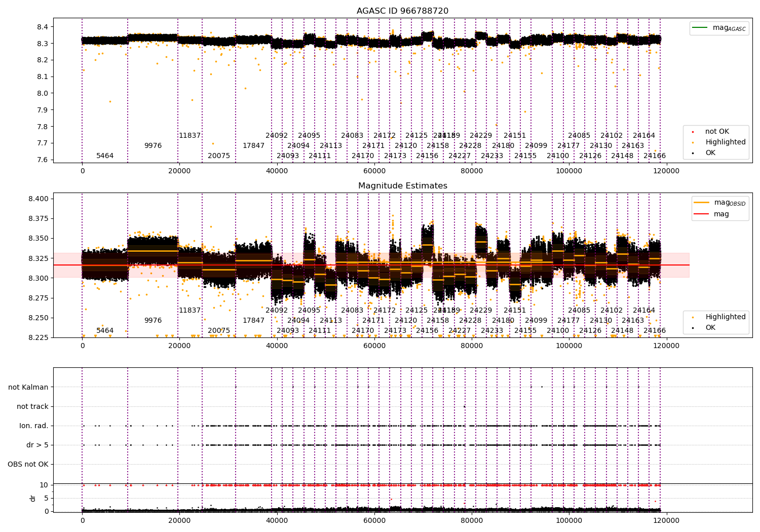The width and height of the screenshot is (760, 532).
Task: Click the 8.400 tick on the middle y-axis
Action: 39,199
